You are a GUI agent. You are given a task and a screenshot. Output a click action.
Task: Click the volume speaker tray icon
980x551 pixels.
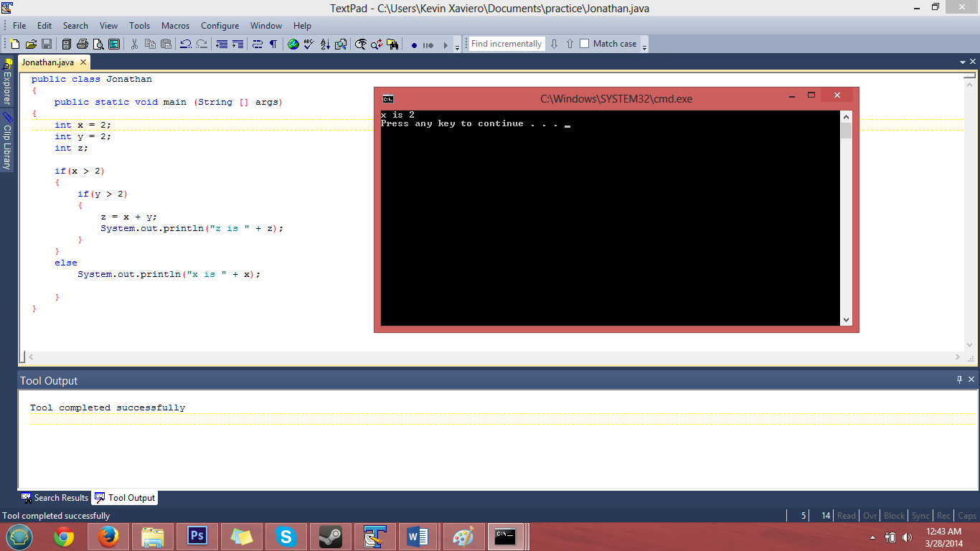(x=908, y=537)
